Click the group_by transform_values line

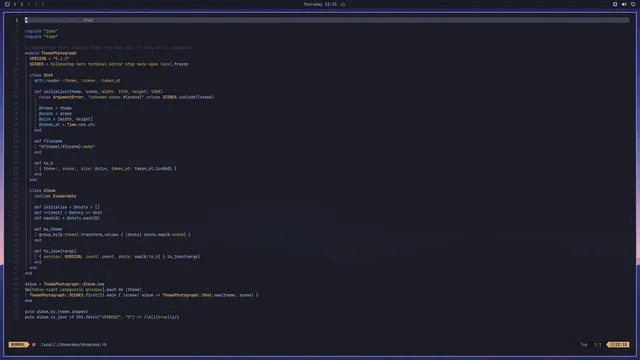pyautogui.click(x=114, y=235)
